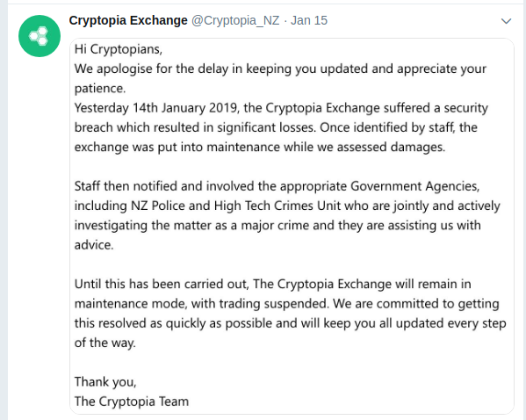This screenshot has width=526, height=420.
Task: Open the Cryptopia Exchange display name profile
Action: pyautogui.click(x=128, y=20)
